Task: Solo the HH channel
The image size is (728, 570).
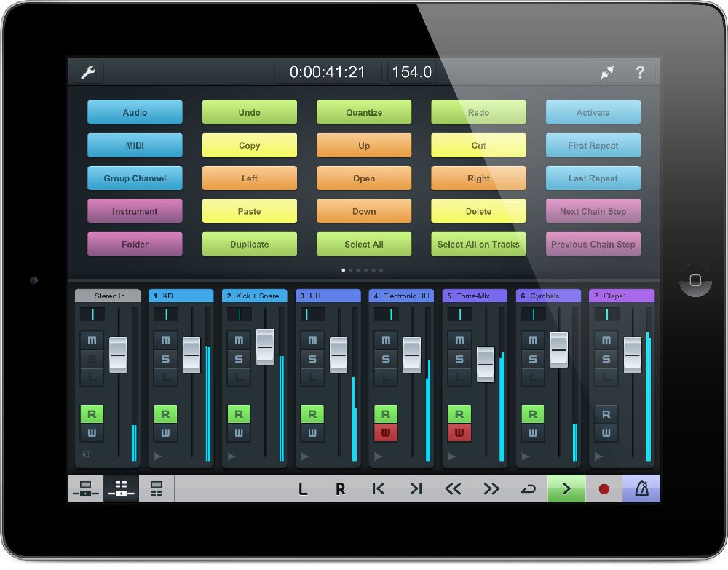Action: coord(312,359)
